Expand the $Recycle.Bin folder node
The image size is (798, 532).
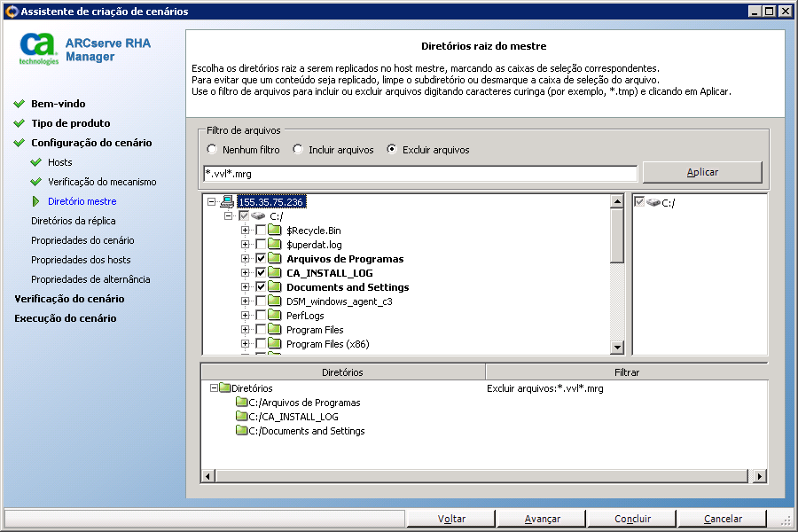coord(246,231)
